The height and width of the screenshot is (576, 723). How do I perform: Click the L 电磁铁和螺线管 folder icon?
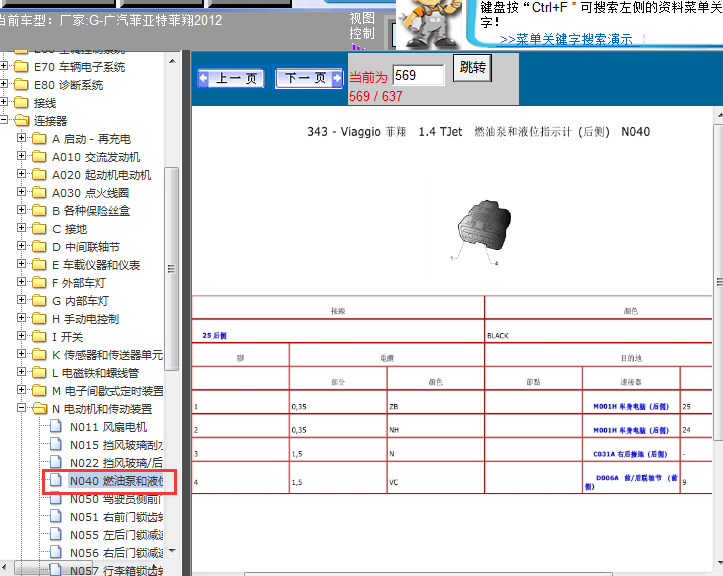(x=39, y=372)
